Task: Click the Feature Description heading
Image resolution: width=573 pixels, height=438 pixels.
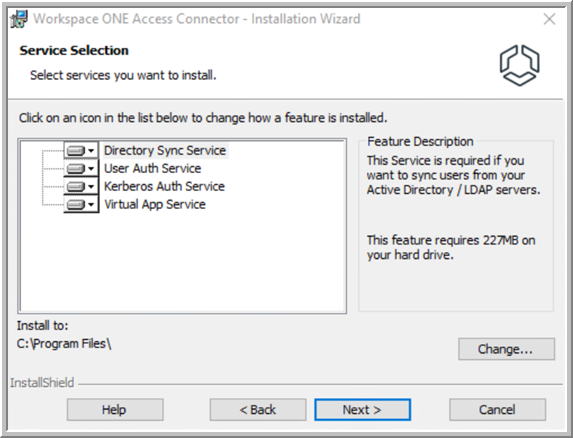Action: click(x=420, y=141)
